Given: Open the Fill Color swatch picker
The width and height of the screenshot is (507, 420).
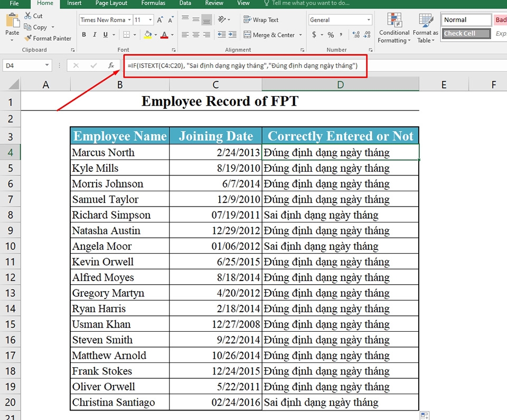Looking at the screenshot, I should (155, 34).
